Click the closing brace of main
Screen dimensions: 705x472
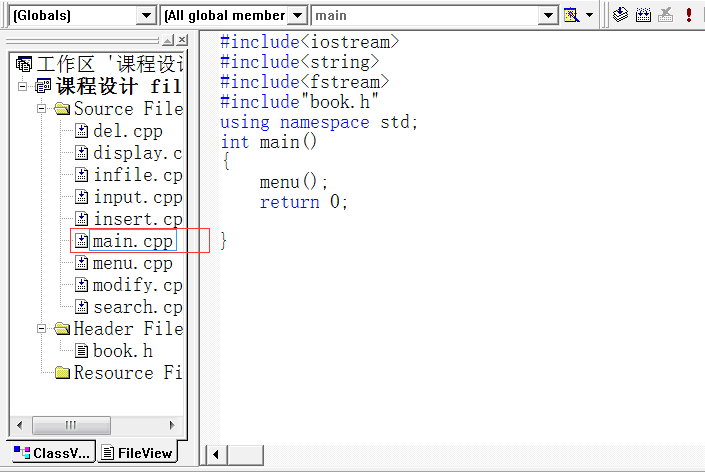pyautogui.click(x=223, y=241)
